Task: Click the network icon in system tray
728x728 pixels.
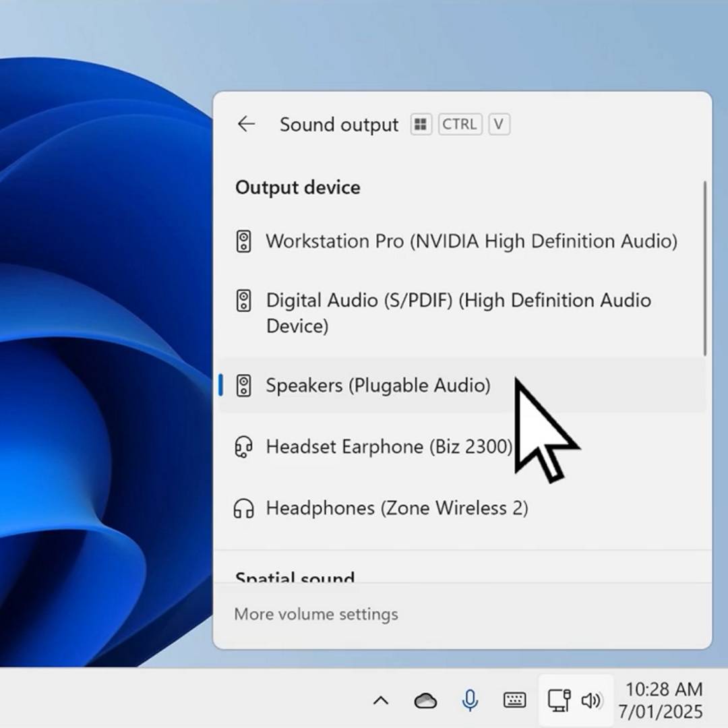Action: click(x=559, y=700)
